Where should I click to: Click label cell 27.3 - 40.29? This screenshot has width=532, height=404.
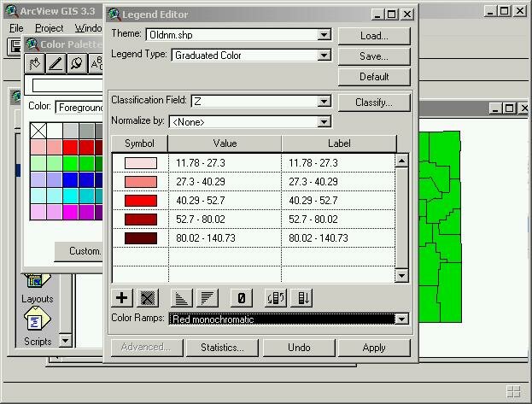[338, 182]
